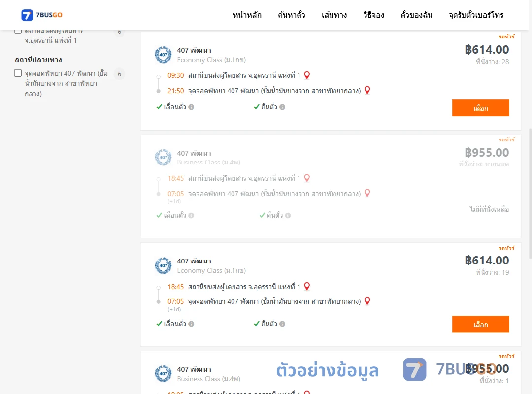Image resolution: width=532 pixels, height=394 pixels.
Task: Click info icon beside คืนตั๋ว on sold-out trip
Action: coord(288,216)
